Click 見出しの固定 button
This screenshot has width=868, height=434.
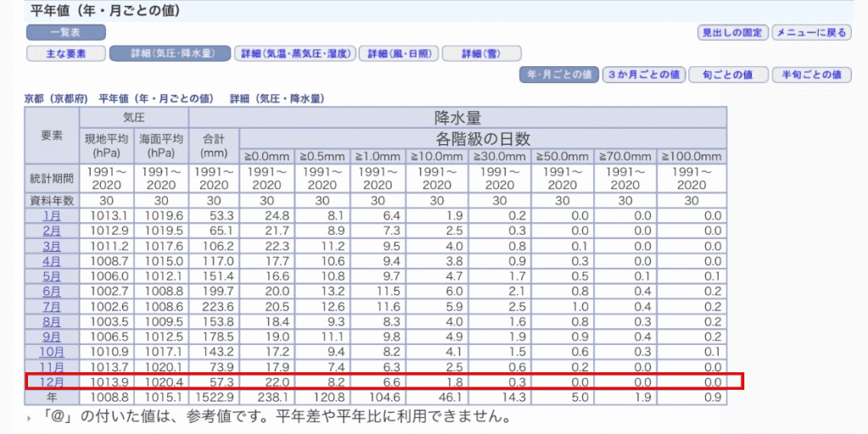coord(732,33)
